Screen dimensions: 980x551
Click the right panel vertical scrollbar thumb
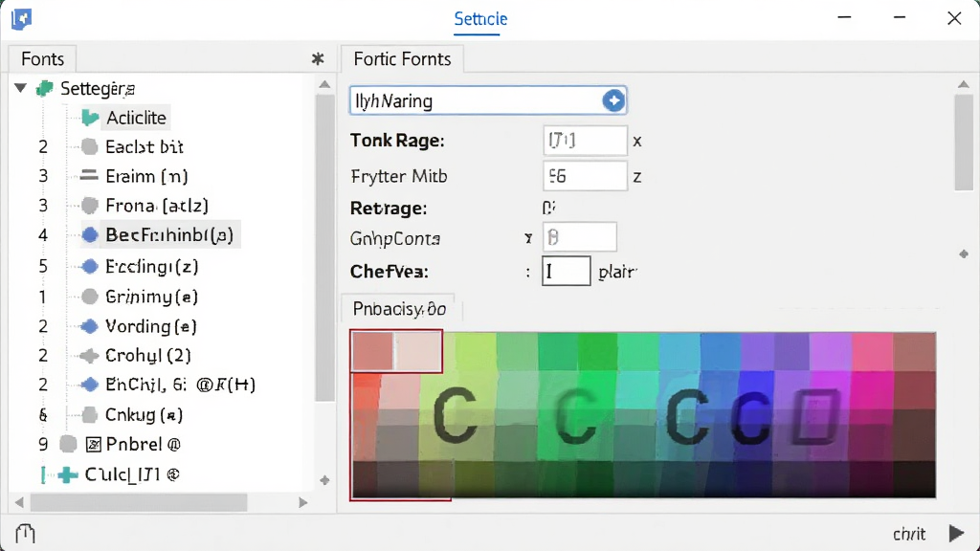(964, 143)
